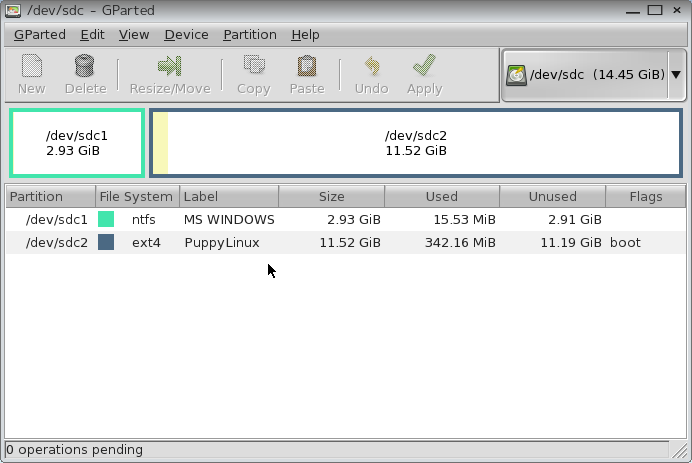Click the window resize grip in status bar
Image resolution: width=692 pixels, height=463 pixels.
point(679,450)
